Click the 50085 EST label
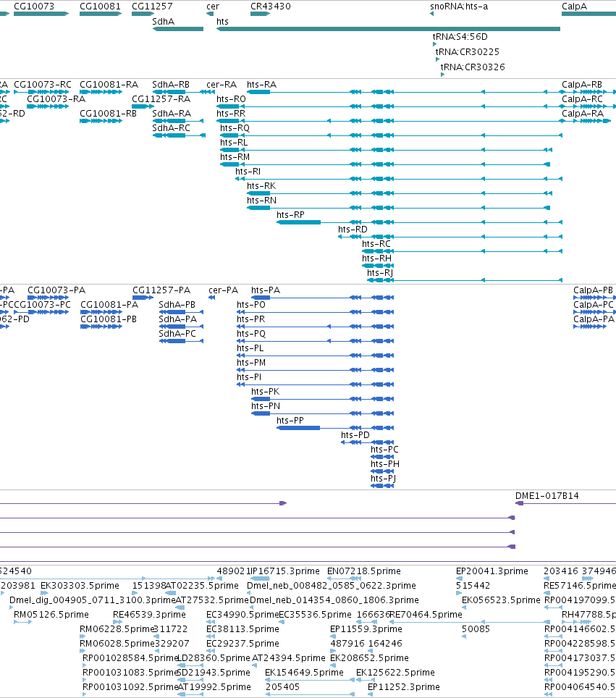 (476, 629)
